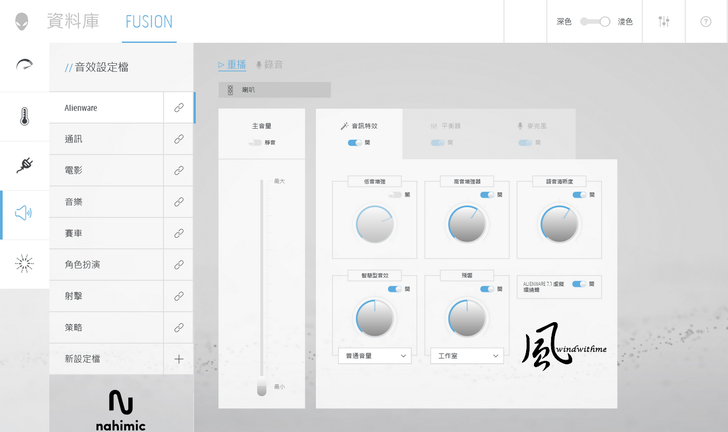Open the 麥克風 microphone tab
This screenshot has width=728, height=432.
(532, 126)
